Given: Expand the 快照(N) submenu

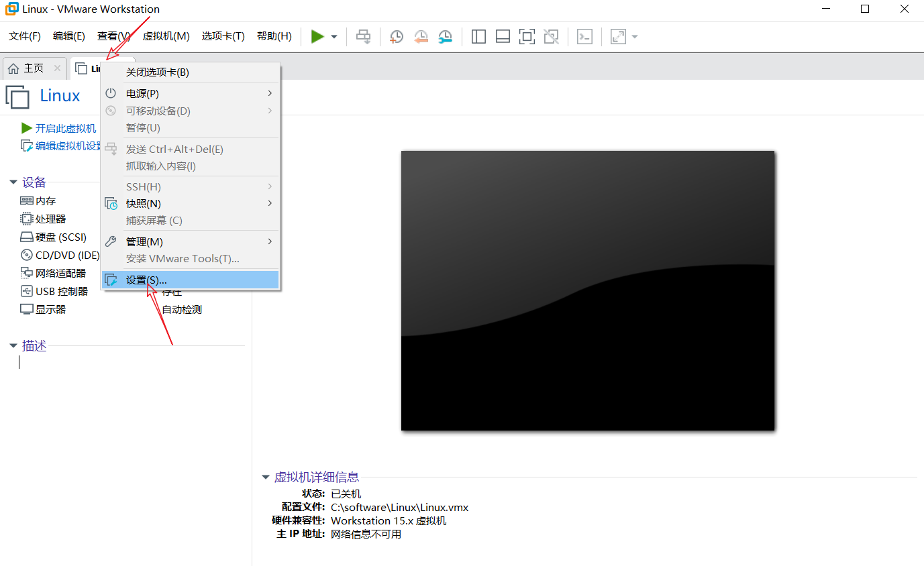Looking at the screenshot, I should [191, 203].
